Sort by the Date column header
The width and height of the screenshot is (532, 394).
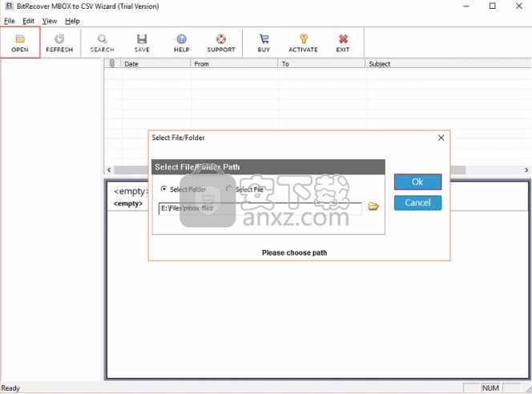tap(155, 63)
